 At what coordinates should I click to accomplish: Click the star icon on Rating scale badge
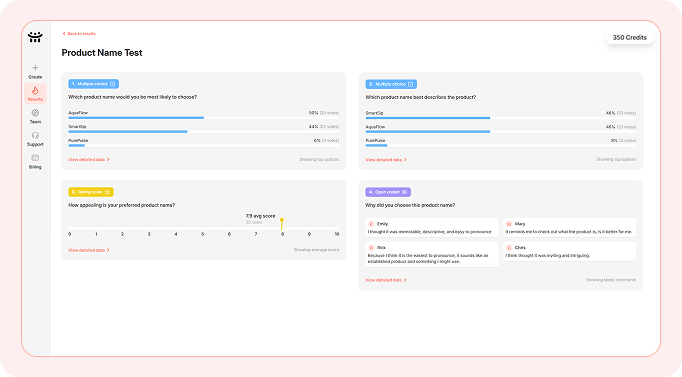click(107, 192)
